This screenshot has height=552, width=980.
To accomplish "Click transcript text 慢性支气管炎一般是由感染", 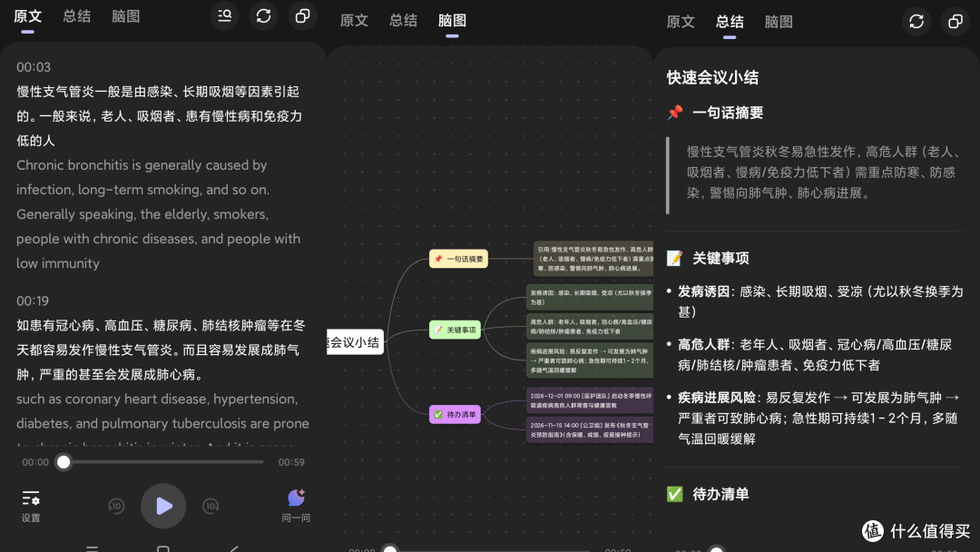I will 160,115.
